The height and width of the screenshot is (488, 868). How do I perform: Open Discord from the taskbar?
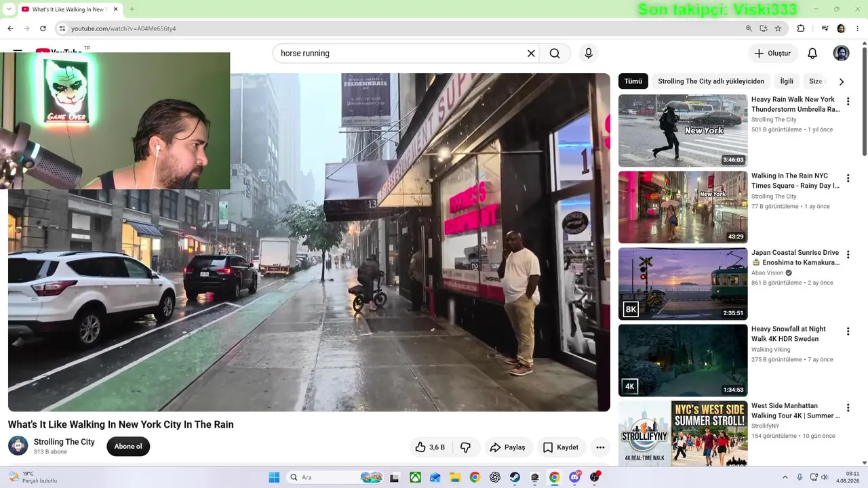pyautogui.click(x=575, y=477)
